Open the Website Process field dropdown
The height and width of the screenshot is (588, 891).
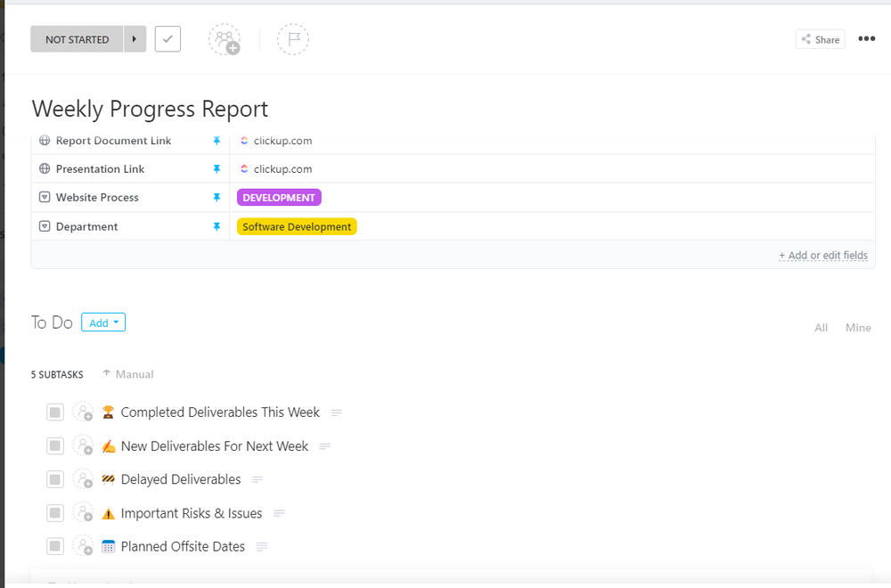(x=43, y=197)
